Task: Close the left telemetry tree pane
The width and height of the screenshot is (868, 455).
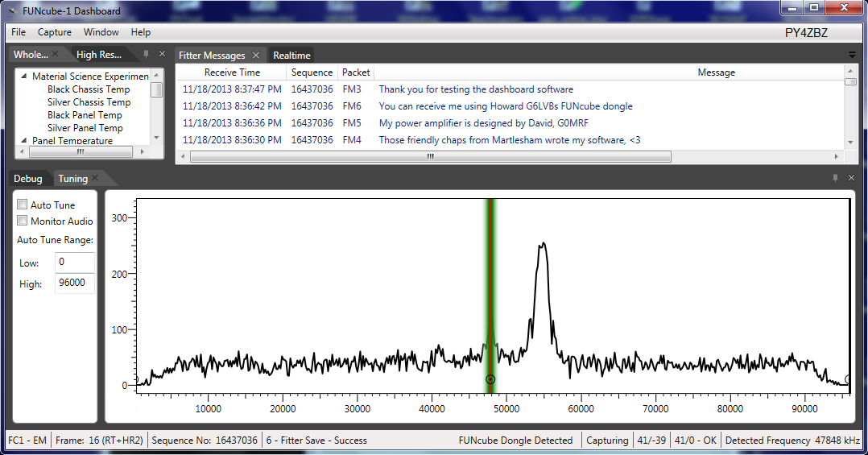Action: (x=162, y=54)
